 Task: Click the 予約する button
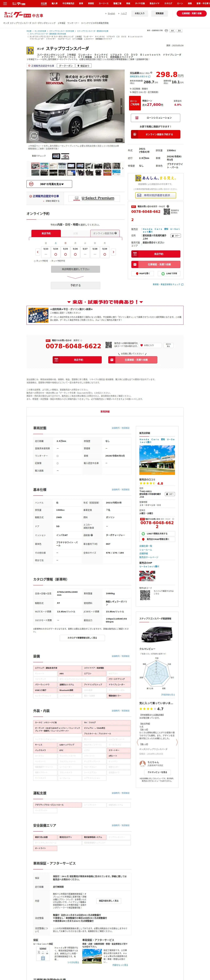click(75, 285)
